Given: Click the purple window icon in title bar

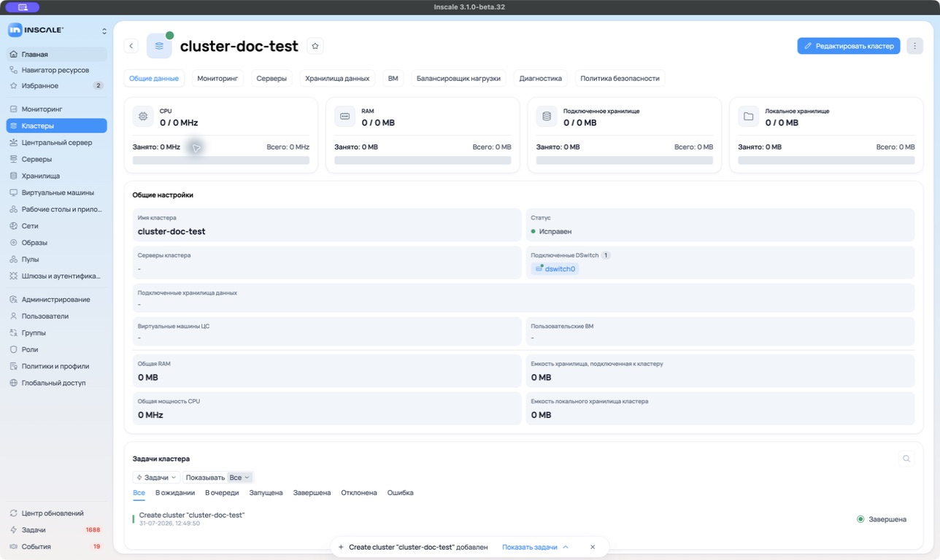Looking at the screenshot, I should click(23, 7).
